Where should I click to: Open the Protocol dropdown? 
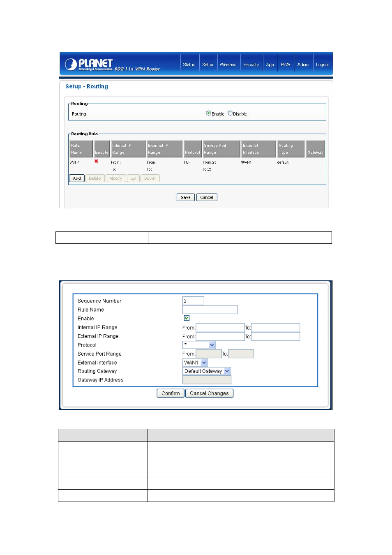pos(199,345)
